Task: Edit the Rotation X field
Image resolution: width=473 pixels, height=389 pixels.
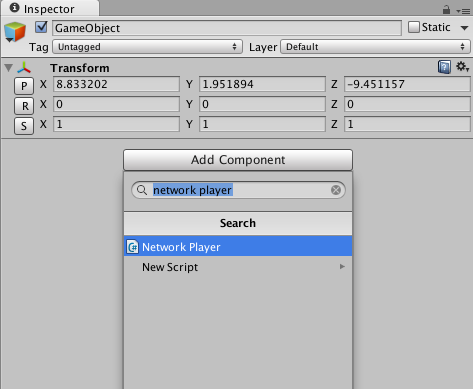Action: click(x=116, y=104)
